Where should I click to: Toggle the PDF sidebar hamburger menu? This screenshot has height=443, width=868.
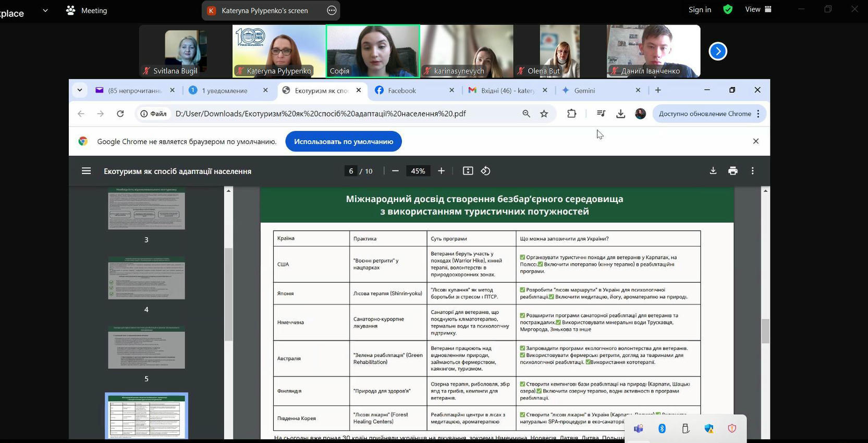[87, 171]
